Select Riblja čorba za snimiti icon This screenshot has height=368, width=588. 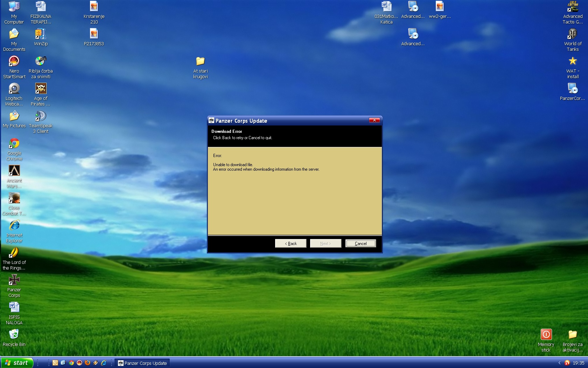coord(41,67)
